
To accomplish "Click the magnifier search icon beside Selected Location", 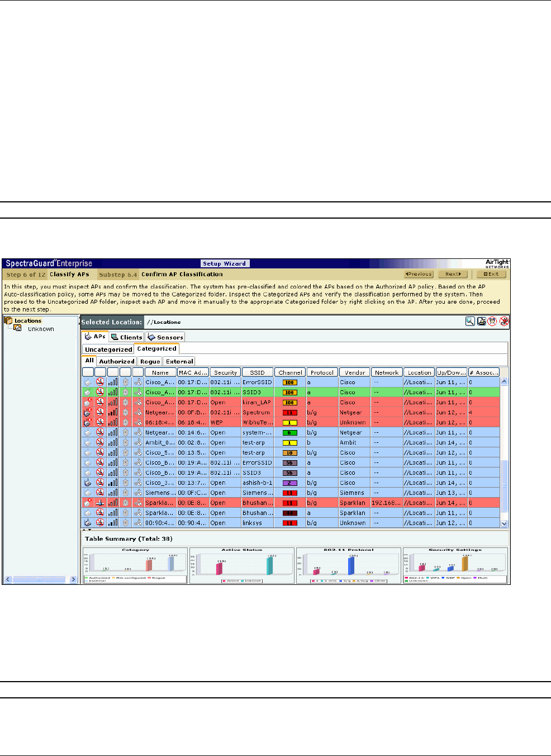I will point(470,322).
